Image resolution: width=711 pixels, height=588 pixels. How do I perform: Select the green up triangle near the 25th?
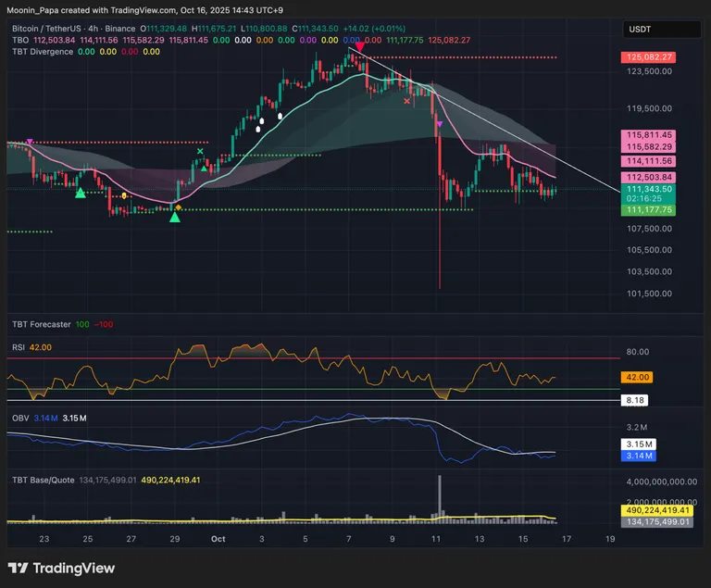(x=81, y=192)
